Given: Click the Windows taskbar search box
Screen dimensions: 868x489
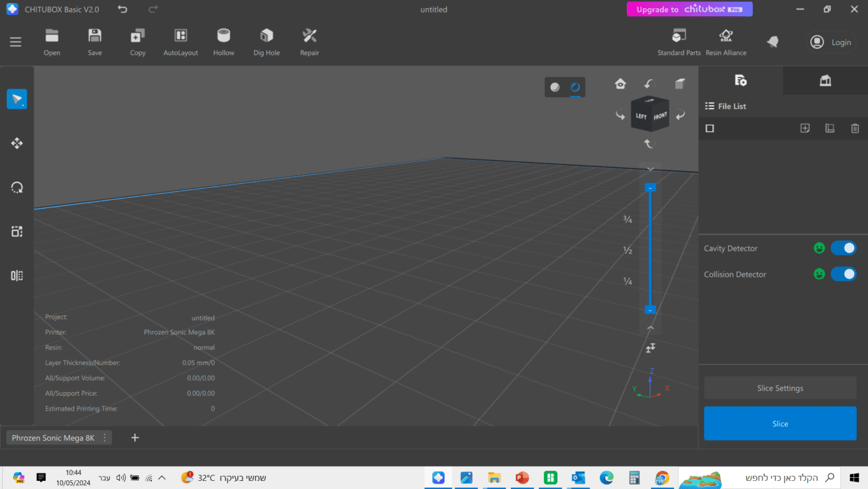Looking at the screenshot, I should point(759,478).
